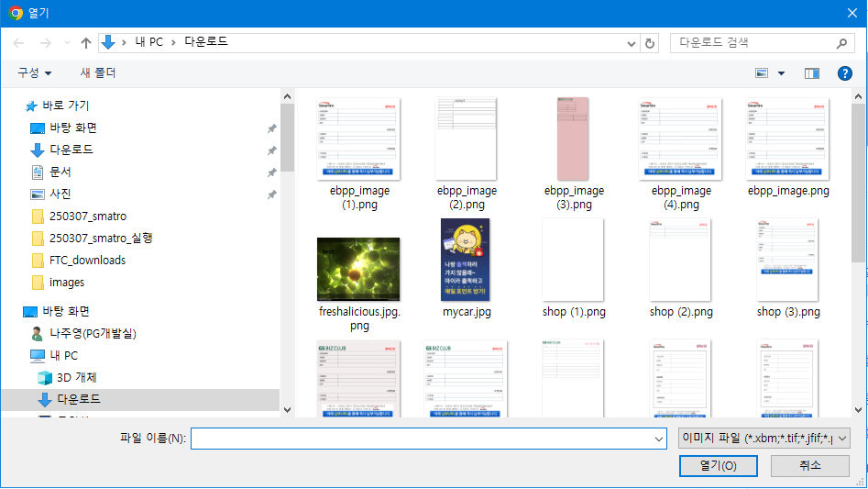Select the freshalicious.jpg.png thumbnail
The image size is (868, 489).
[358, 269]
